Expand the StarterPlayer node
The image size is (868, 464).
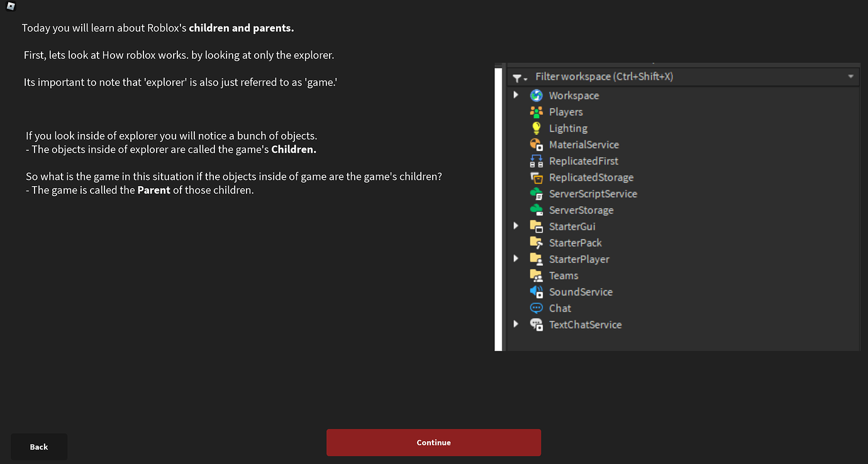point(516,258)
